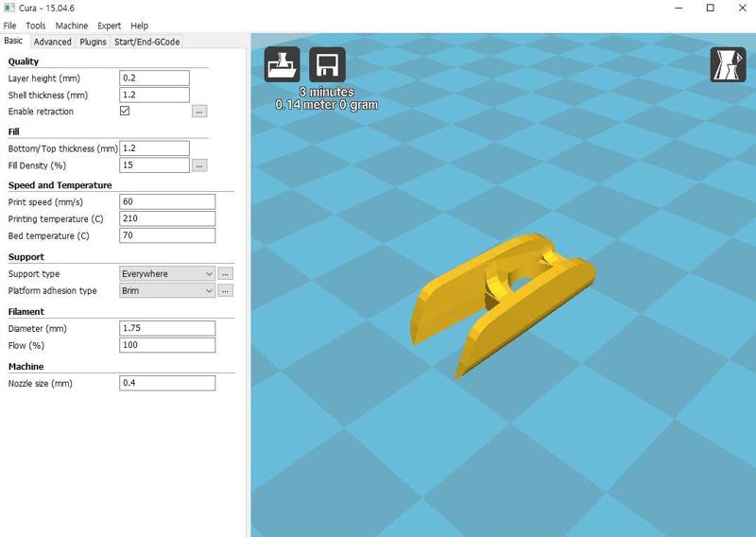Click the Quality section heading
756x537 pixels.
tap(23, 61)
